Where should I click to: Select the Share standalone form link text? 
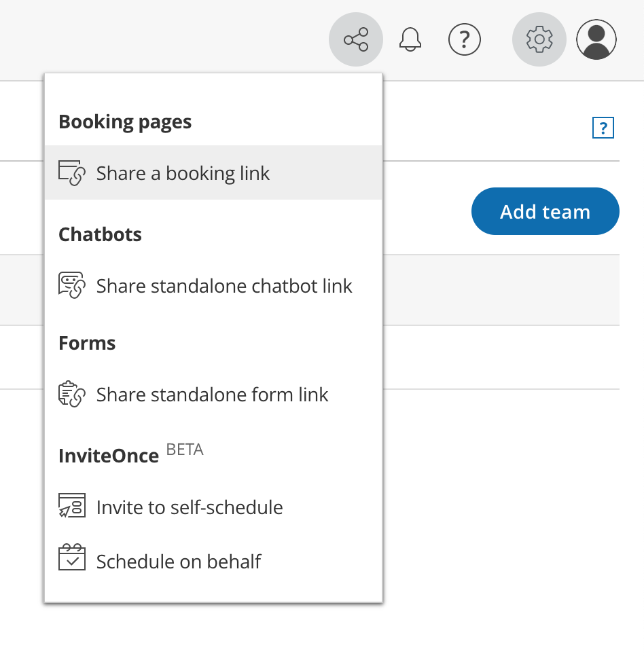point(212,395)
